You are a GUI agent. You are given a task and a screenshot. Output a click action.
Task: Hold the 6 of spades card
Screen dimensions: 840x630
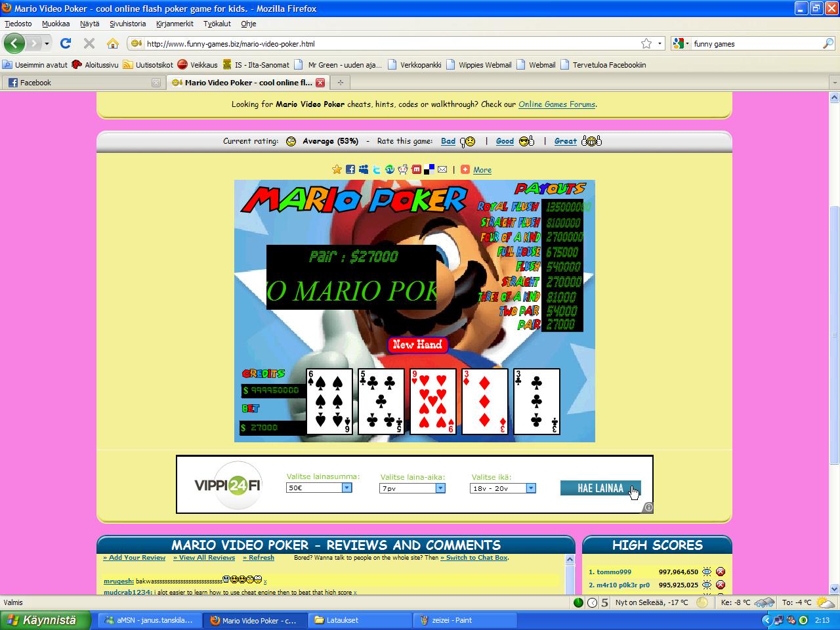coord(329,402)
